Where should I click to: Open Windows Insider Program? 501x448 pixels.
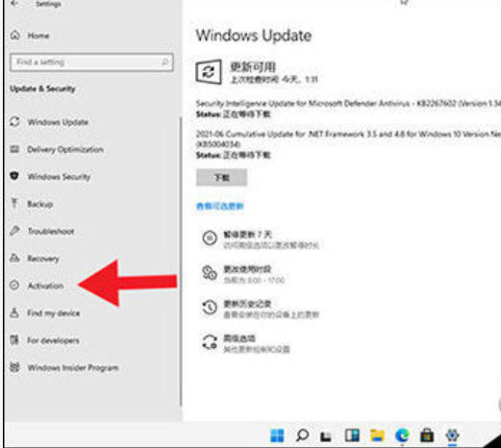coord(64,367)
